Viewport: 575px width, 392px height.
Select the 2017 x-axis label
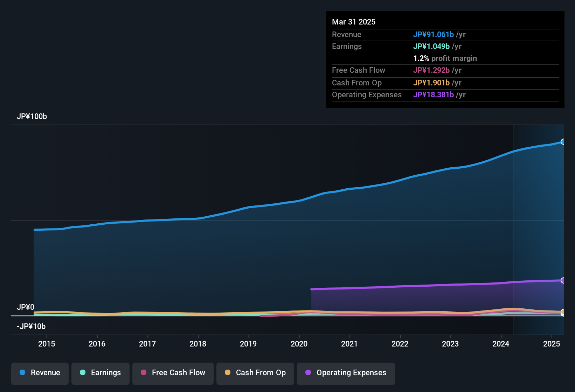click(147, 344)
